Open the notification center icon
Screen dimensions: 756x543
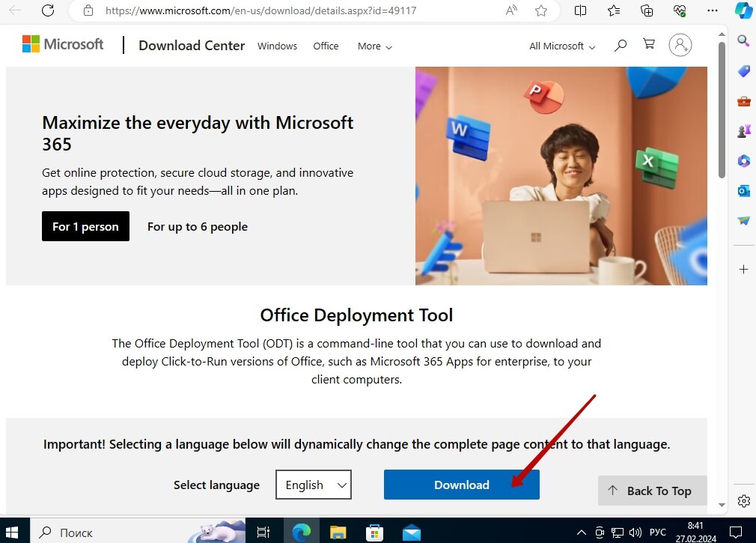tap(735, 533)
